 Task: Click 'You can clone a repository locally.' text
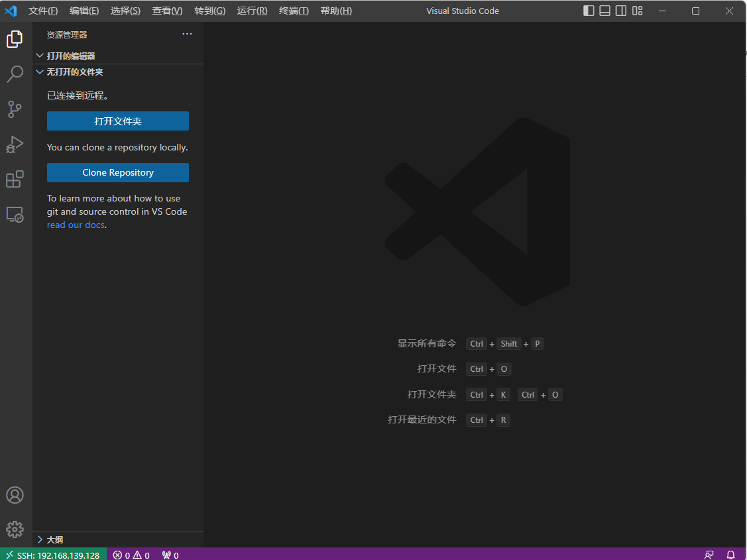pyautogui.click(x=117, y=147)
